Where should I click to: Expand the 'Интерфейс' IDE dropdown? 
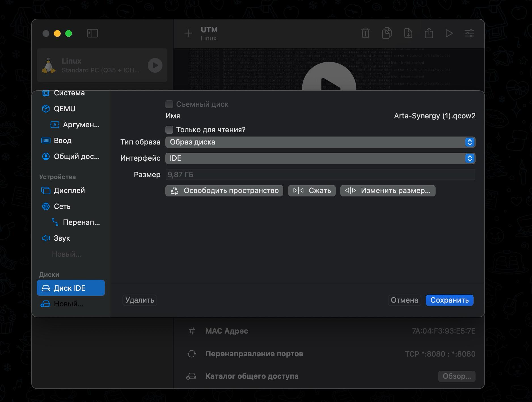click(x=320, y=158)
